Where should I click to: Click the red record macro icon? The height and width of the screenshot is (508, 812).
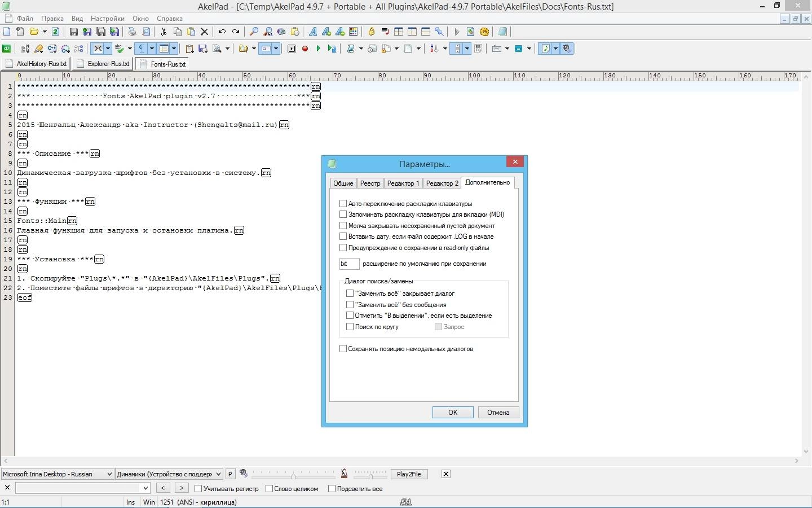(x=305, y=49)
